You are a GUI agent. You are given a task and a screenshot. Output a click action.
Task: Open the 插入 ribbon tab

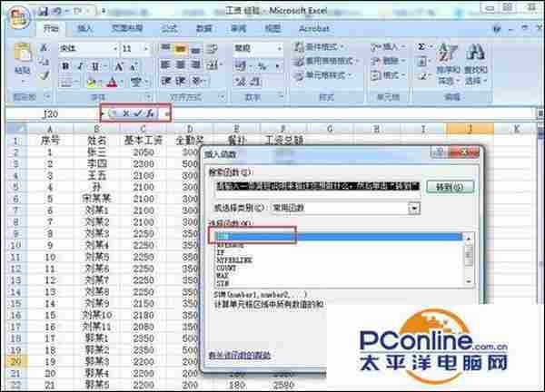84,28
